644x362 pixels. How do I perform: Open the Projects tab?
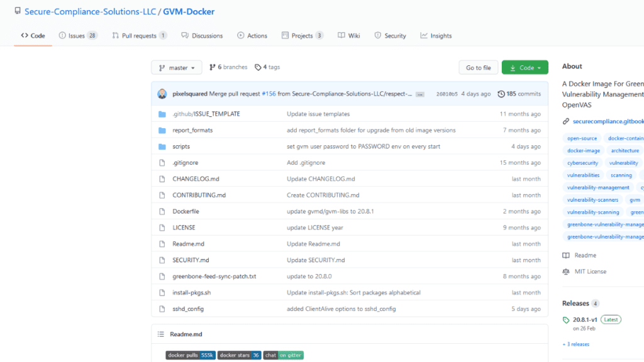coord(303,36)
